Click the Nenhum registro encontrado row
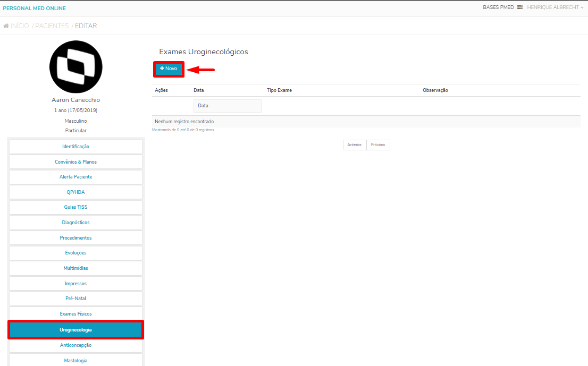 tap(366, 122)
